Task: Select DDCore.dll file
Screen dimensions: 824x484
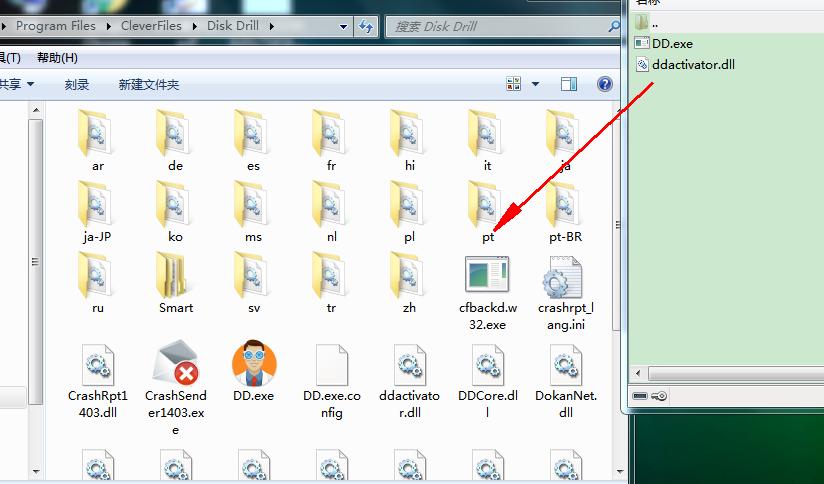Action: click(488, 381)
